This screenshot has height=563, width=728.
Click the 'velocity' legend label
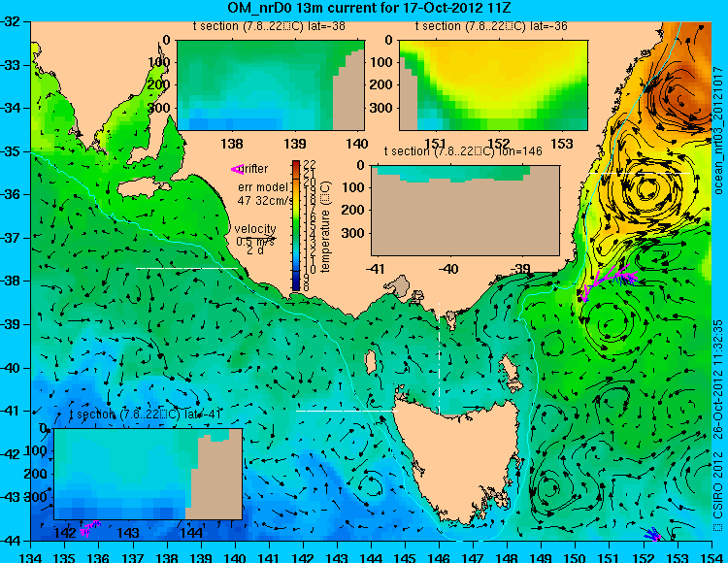[x=255, y=229]
